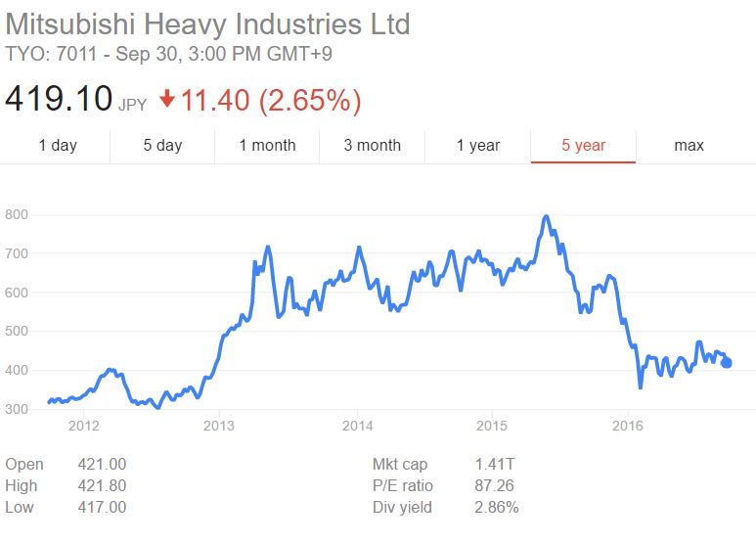Open the 1 month chart tab
The image size is (756, 544).
pyautogui.click(x=267, y=146)
